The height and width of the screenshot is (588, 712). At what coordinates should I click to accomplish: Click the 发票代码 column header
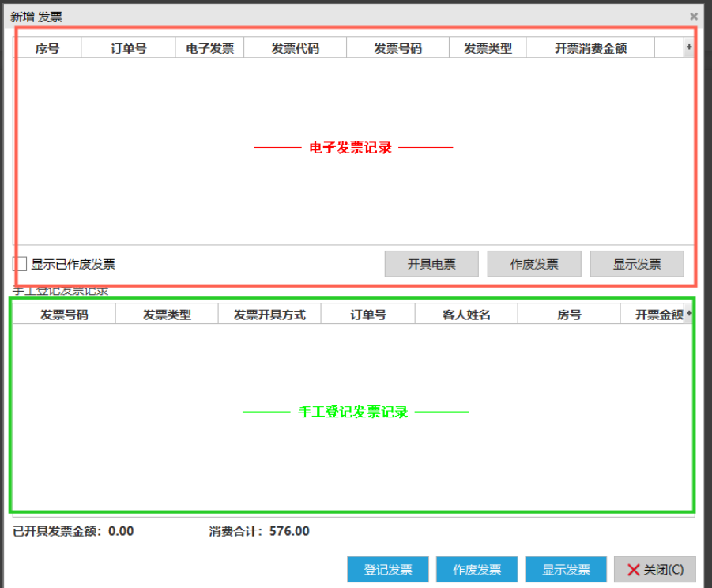[x=295, y=48]
